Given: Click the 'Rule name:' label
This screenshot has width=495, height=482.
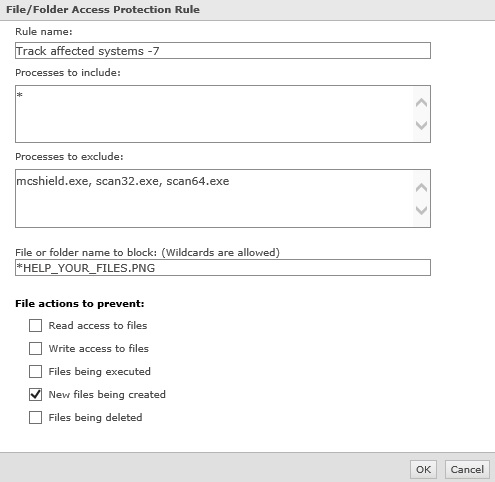Looking at the screenshot, I should pyautogui.click(x=44, y=32).
